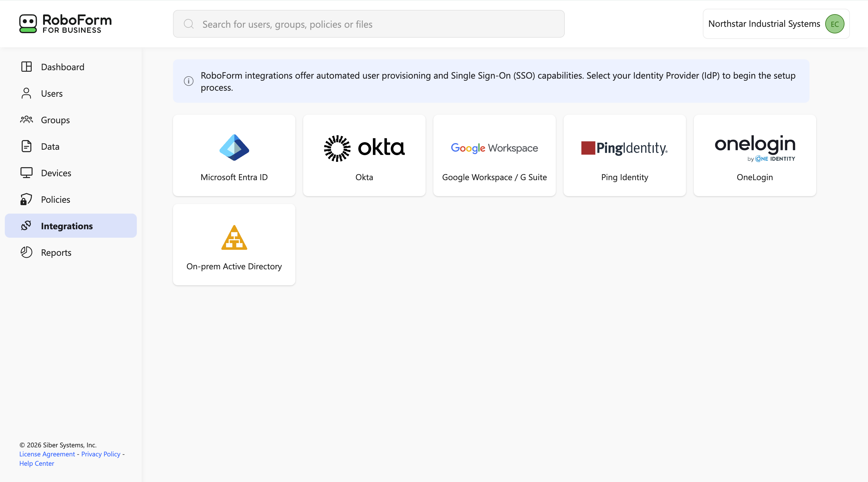Open the Dashboard menu item

click(x=71, y=67)
